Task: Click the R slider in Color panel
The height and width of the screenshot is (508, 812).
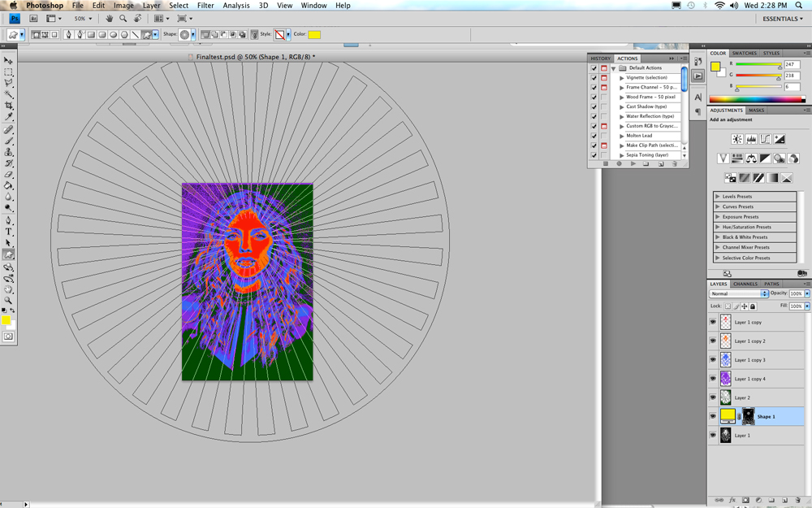Action: (758, 64)
